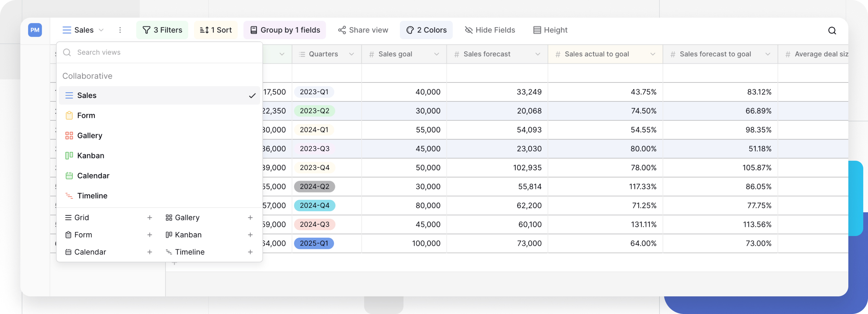Viewport: 868px width, 314px height.
Task: Switch to the Calendar view
Action: (93, 175)
